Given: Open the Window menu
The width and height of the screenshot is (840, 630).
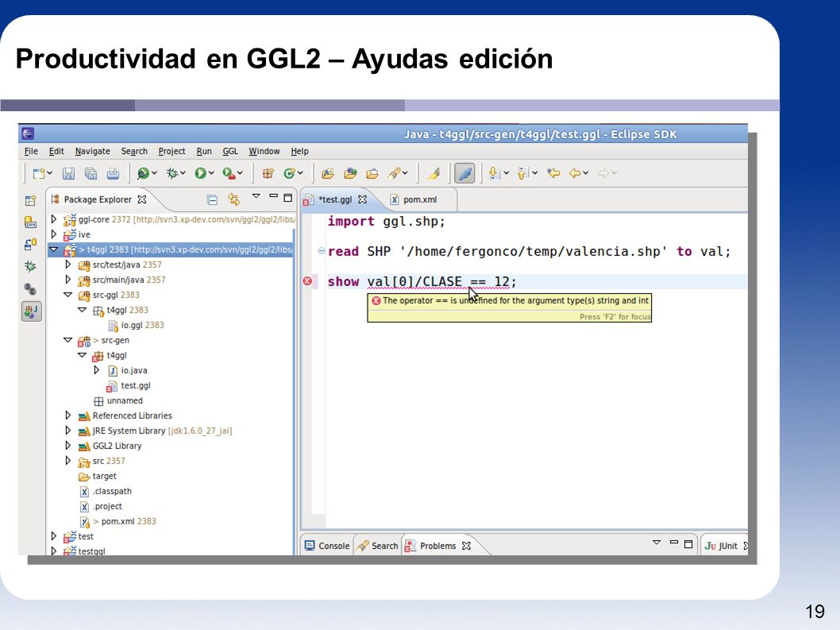Looking at the screenshot, I should point(264,151).
